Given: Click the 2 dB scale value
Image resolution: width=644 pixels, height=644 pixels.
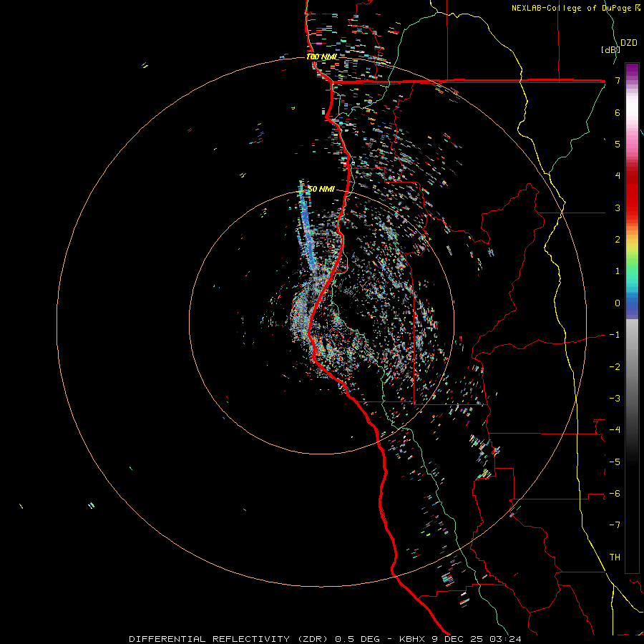Looking at the screenshot, I should coord(618,240).
